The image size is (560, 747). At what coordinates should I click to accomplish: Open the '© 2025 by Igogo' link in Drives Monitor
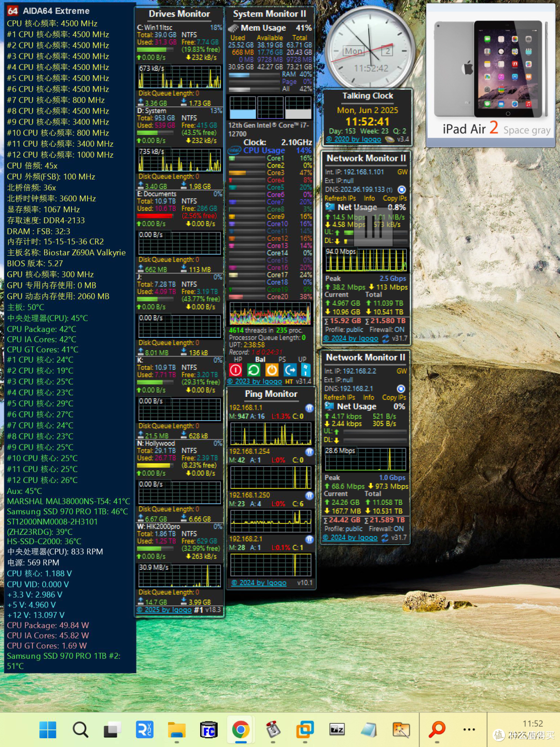164,610
